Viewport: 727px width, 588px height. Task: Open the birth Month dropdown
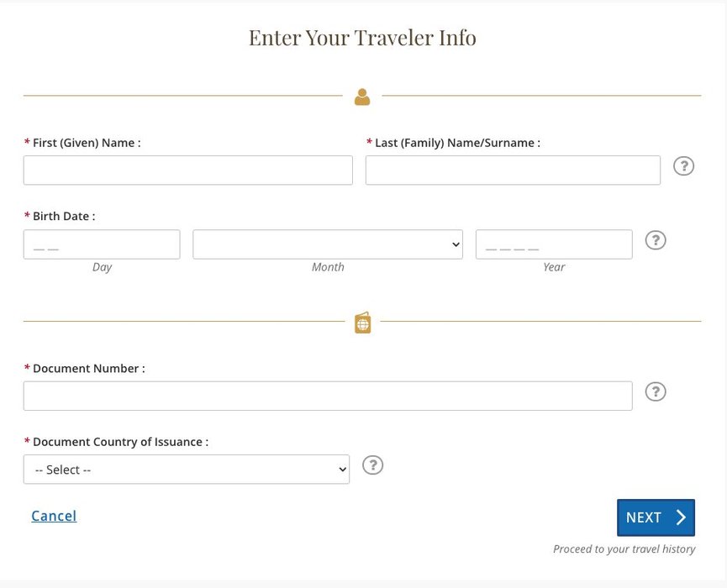click(328, 244)
